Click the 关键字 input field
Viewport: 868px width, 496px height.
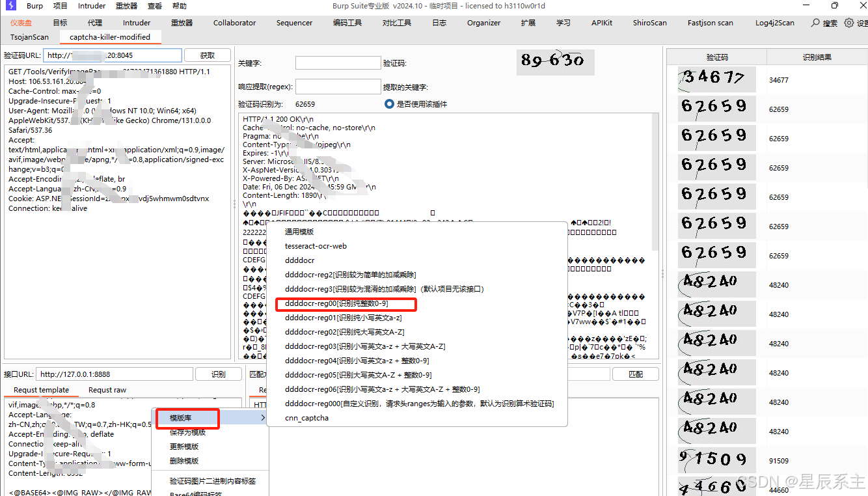coord(338,63)
